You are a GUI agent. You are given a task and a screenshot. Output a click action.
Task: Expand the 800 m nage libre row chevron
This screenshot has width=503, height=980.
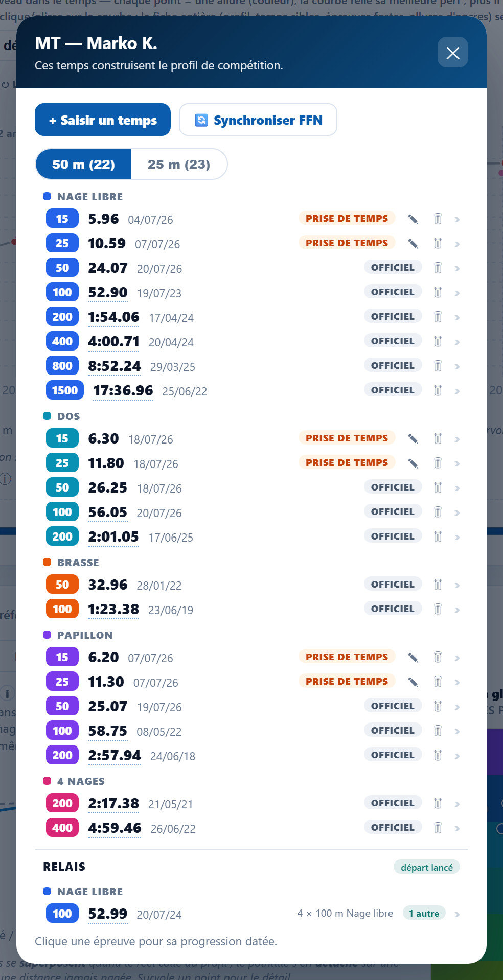[x=457, y=367]
